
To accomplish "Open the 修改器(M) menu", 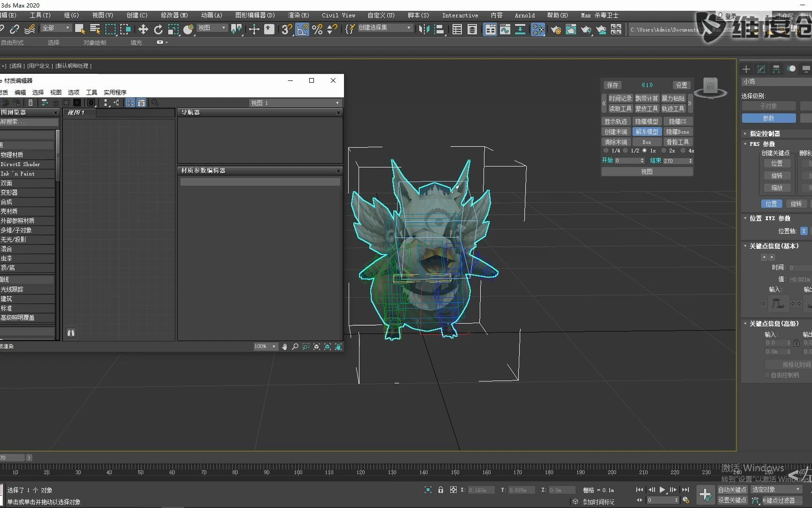I will tap(174, 15).
